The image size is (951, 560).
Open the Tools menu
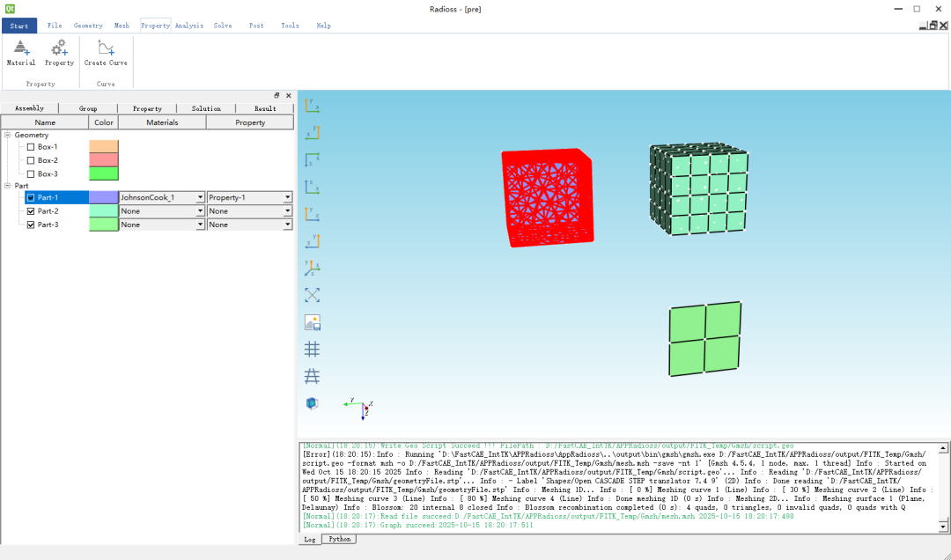click(x=290, y=26)
